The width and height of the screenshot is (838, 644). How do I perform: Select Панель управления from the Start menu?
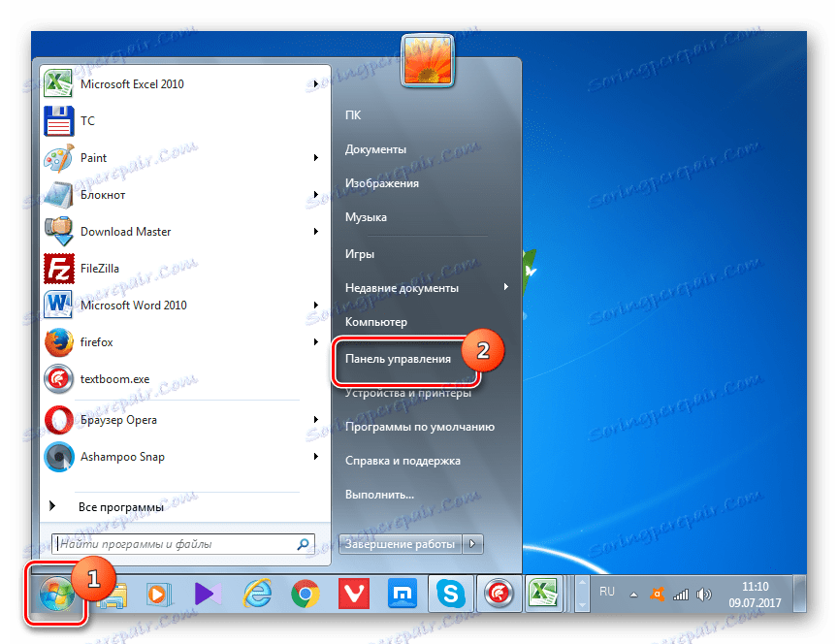(400, 360)
